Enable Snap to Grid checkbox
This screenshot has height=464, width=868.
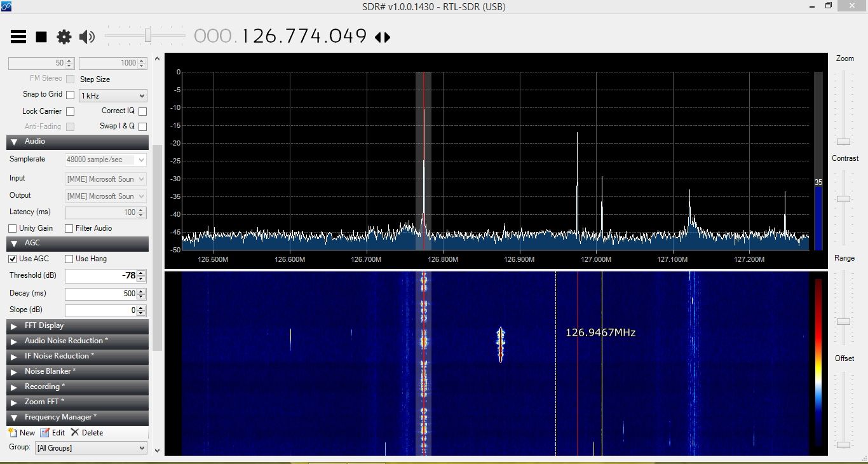pos(71,95)
